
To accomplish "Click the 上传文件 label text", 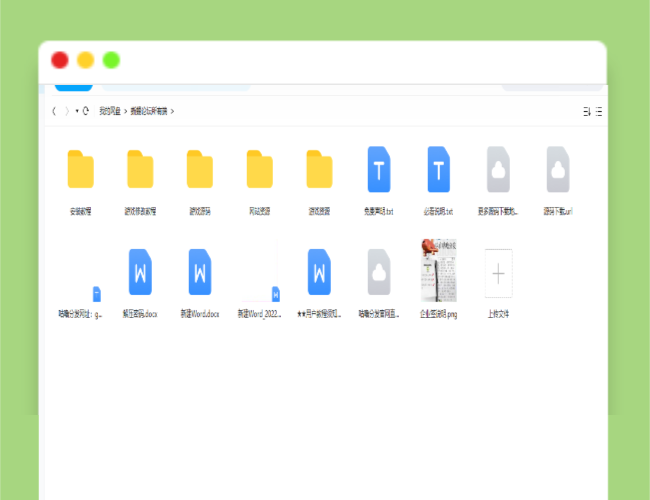I will [498, 314].
